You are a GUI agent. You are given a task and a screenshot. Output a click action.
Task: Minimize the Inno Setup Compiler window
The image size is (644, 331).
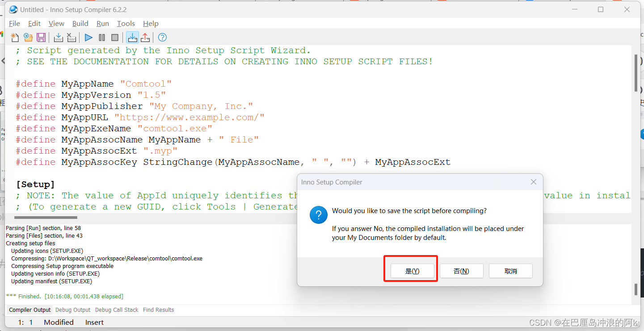574,9
